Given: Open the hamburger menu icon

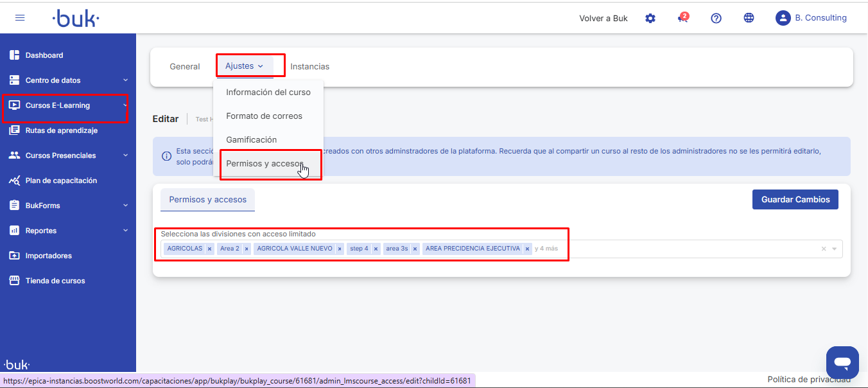Looking at the screenshot, I should coord(20,18).
